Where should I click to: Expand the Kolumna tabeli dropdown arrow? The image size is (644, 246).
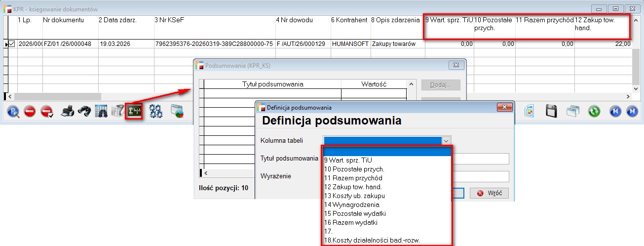pos(446,141)
